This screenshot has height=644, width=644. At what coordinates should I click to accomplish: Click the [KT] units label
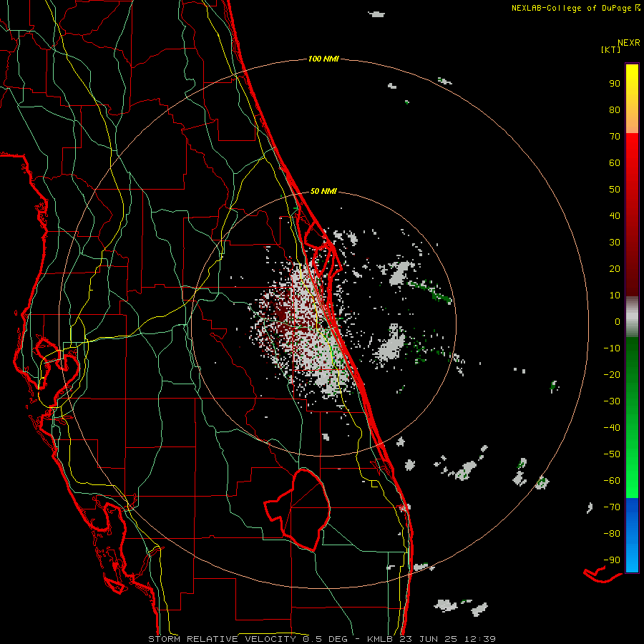pyautogui.click(x=610, y=49)
